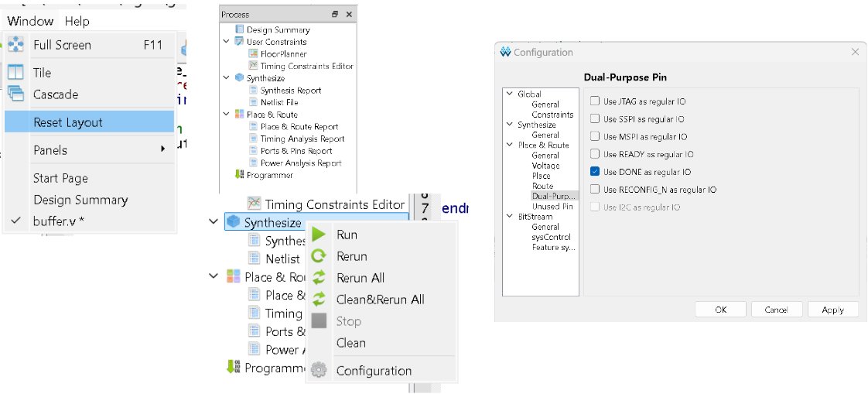Select sysControl under BitStream
The width and height of the screenshot is (868, 394).
coord(552,237)
